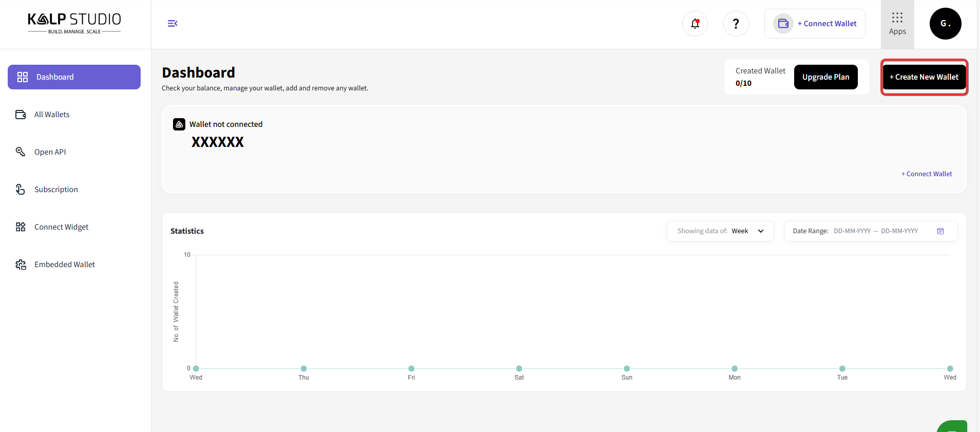Click the help question mark icon
Image resolution: width=980 pixels, height=432 pixels.
tap(736, 24)
